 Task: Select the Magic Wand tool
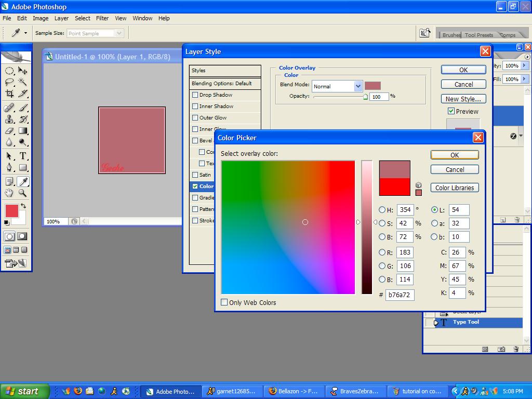23,82
